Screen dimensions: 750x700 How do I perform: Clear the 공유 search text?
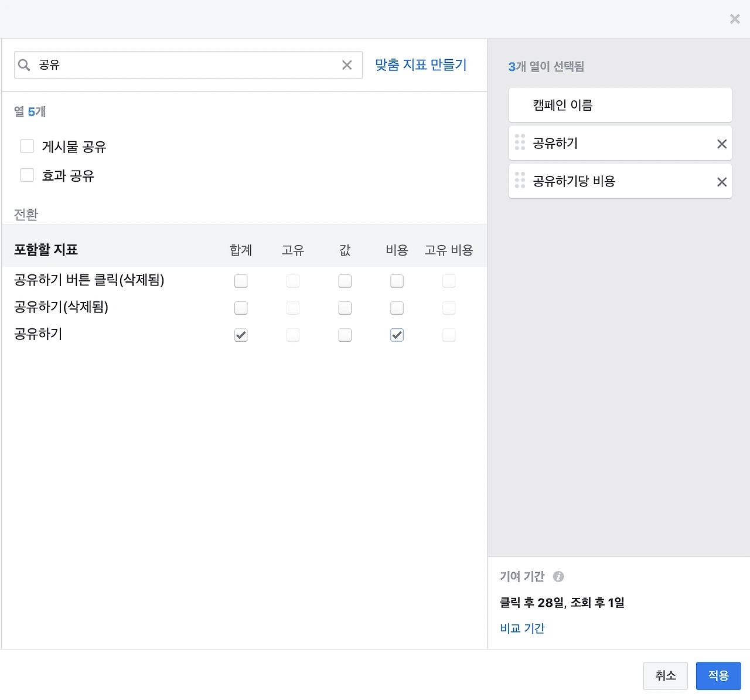347,65
